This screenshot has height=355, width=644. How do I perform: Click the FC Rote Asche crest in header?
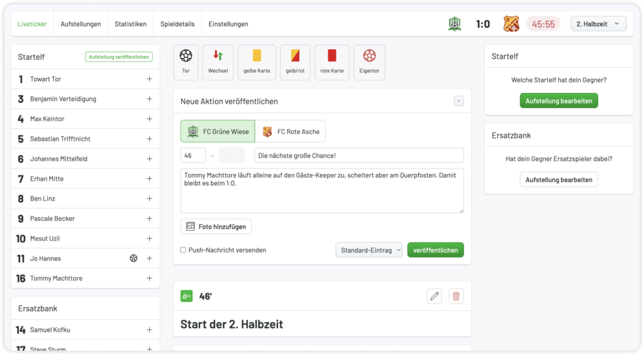pyautogui.click(x=511, y=24)
